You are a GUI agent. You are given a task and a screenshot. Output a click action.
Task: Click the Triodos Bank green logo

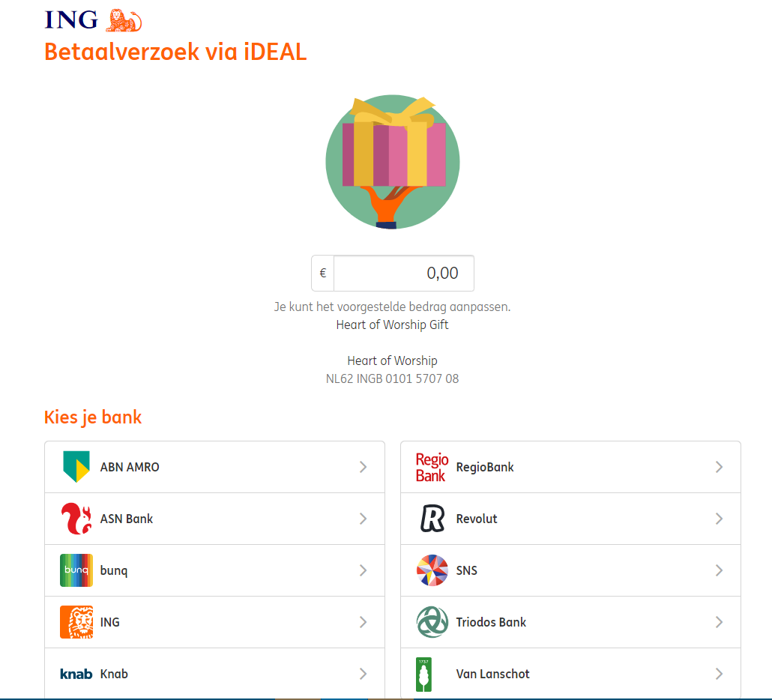432,622
